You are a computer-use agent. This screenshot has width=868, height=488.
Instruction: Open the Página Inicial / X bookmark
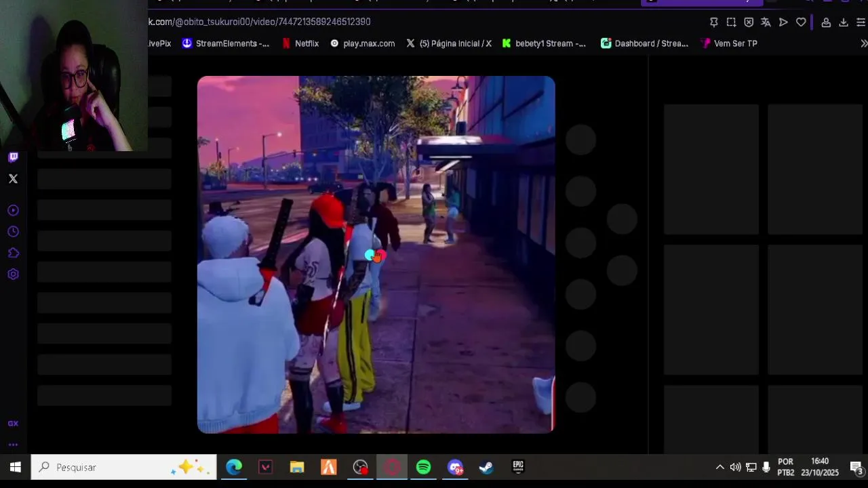449,43
